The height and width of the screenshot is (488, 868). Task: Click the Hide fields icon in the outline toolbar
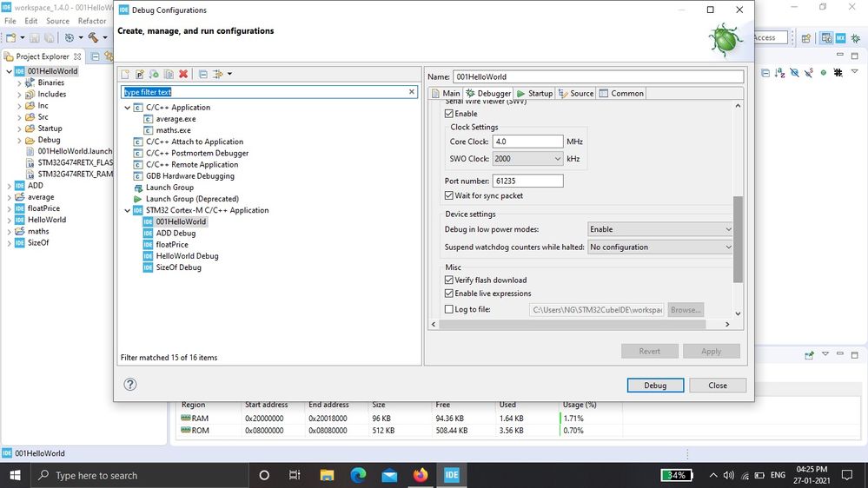[794, 72]
